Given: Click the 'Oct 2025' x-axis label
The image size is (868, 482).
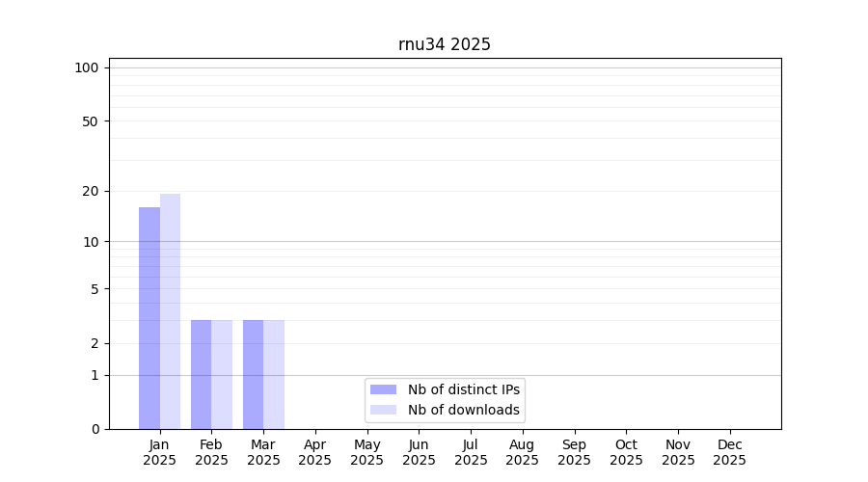Looking at the screenshot, I should tap(626, 452).
